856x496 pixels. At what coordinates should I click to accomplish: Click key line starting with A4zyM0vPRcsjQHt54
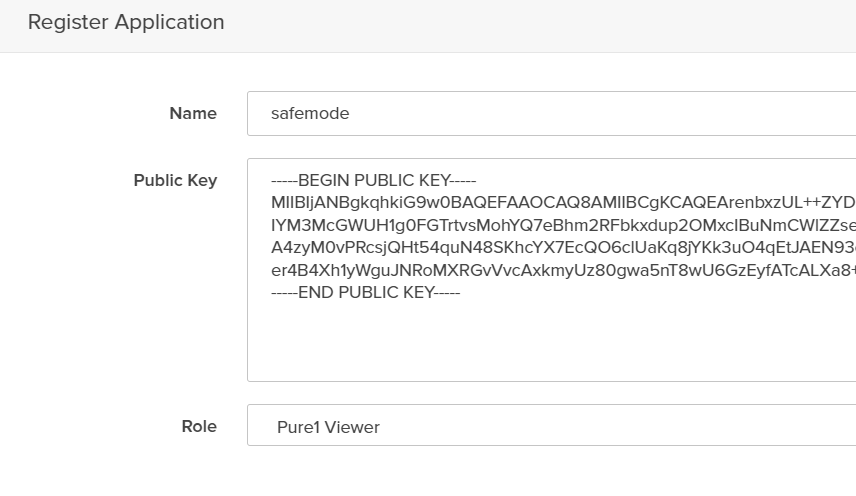click(x=563, y=248)
